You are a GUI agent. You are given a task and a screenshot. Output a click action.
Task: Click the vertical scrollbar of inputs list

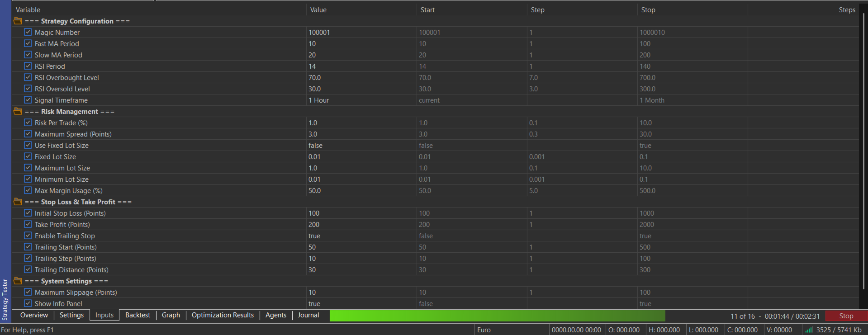click(x=863, y=151)
